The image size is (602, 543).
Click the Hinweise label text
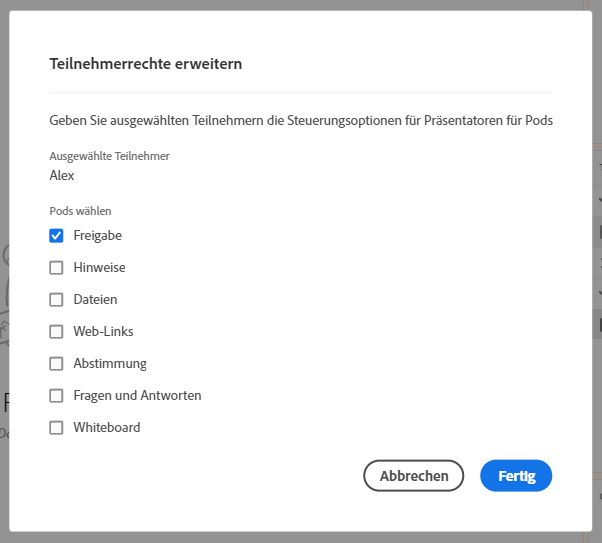tap(99, 268)
